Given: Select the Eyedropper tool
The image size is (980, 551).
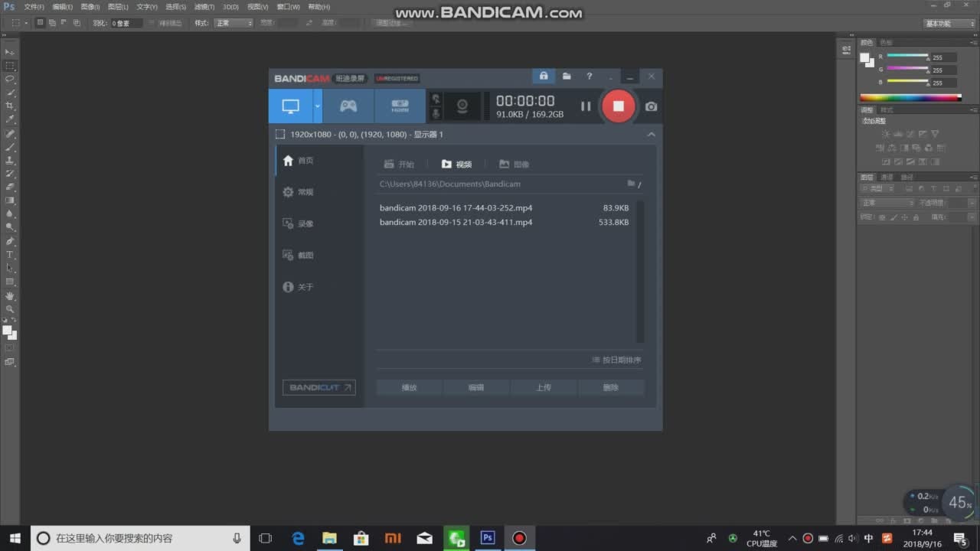Looking at the screenshot, I should (10, 119).
